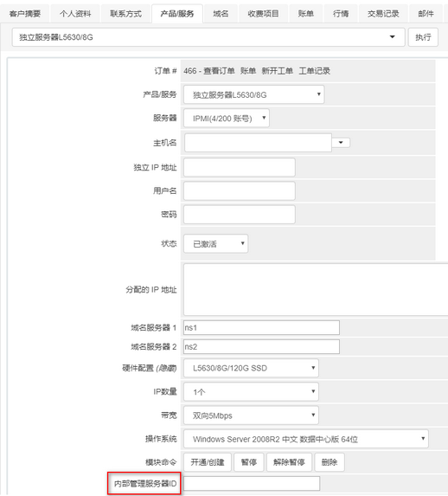Focus the 独立 IP 地址 input field
The height and width of the screenshot is (496, 448).
(240, 167)
